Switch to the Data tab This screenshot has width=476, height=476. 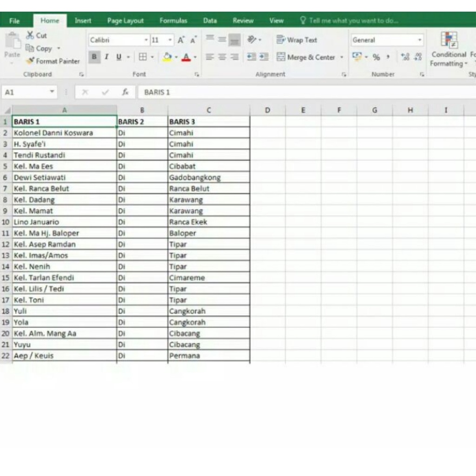[x=210, y=20]
